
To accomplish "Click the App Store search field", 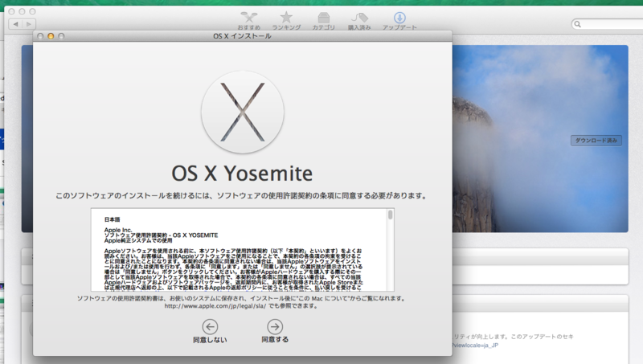I will tap(608, 24).
